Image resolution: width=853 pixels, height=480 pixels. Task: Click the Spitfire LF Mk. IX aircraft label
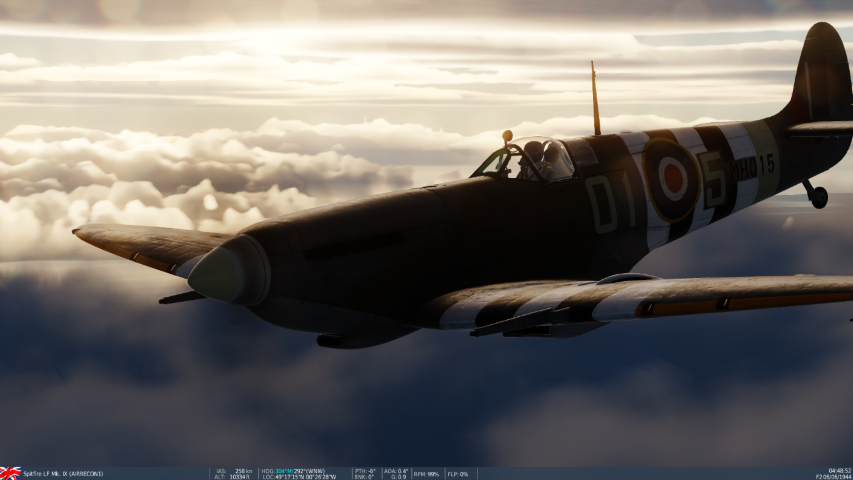(x=63, y=474)
